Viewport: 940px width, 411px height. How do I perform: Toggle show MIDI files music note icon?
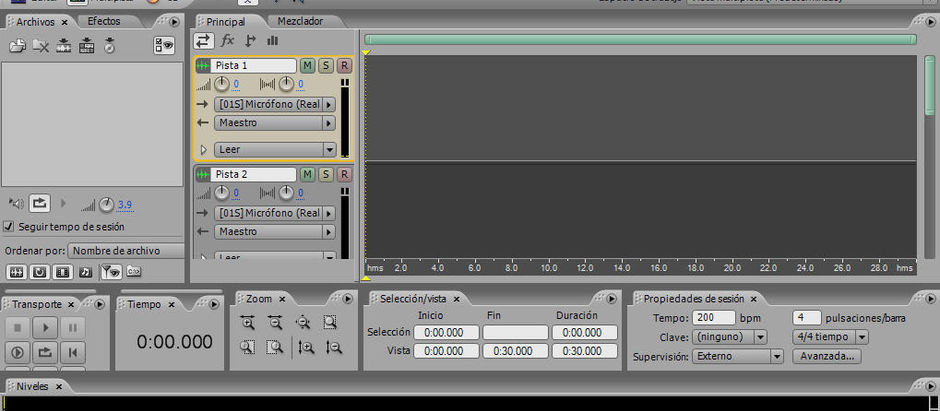point(86,272)
